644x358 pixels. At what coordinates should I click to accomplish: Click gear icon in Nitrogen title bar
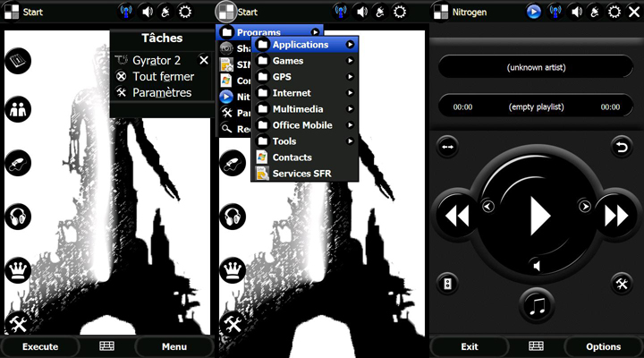[614, 12]
